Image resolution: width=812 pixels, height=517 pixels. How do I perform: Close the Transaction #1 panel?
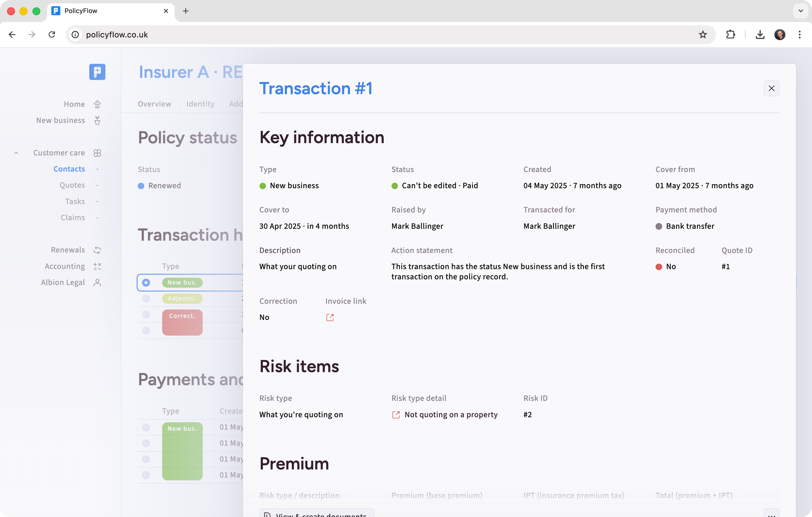click(x=771, y=88)
